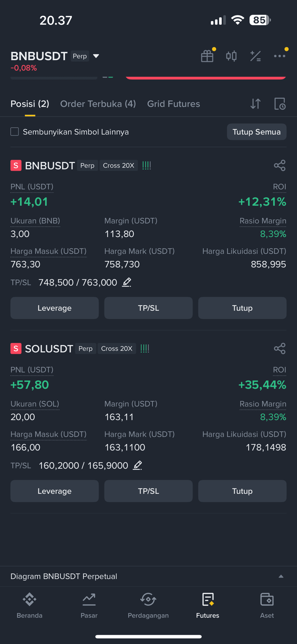Edit BNBUSDT TP/SL pencil icon
Image resolution: width=297 pixels, height=644 pixels.
[127, 282]
